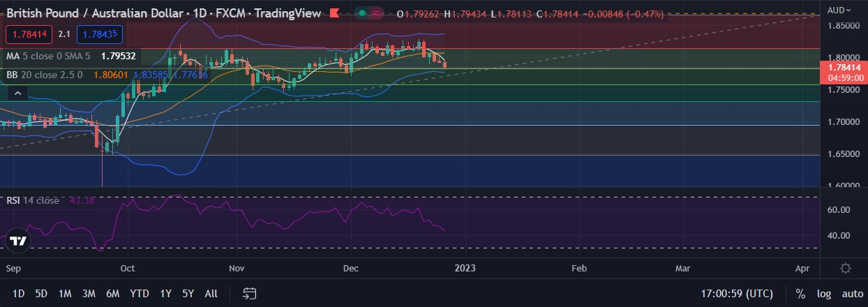Select the 1D time range
This screenshot has width=868, height=307.
click(19, 294)
